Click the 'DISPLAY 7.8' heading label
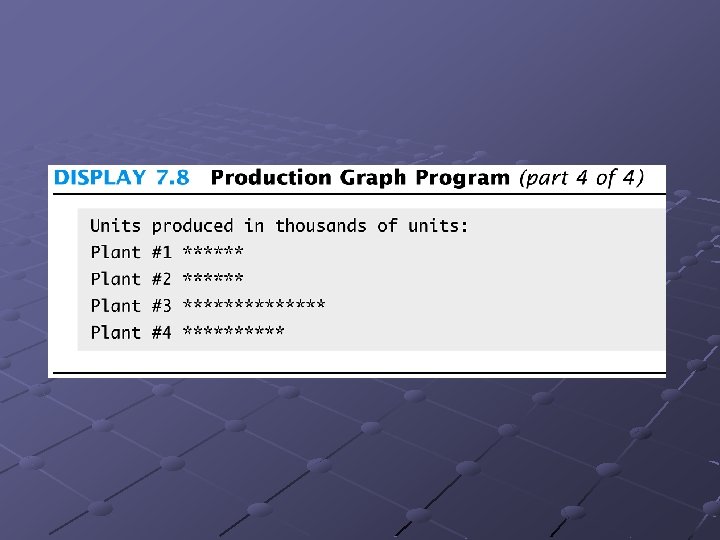This screenshot has height=540, width=720. (122, 177)
